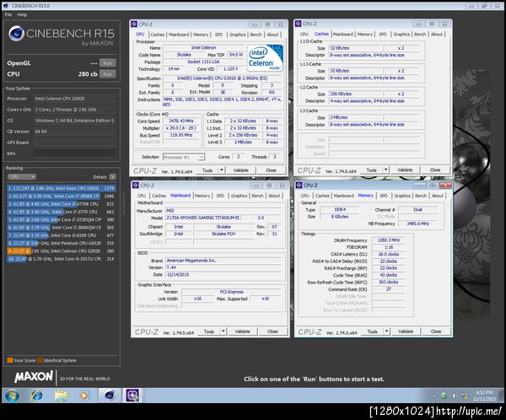Viewport: 506px width, 420px height.
Task: Click the Intel Celeron logo in CPU-Z
Action: pos(265,58)
